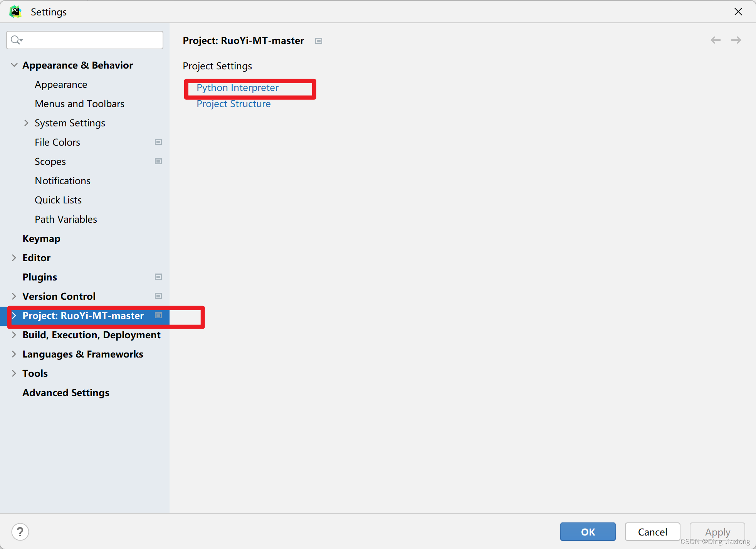Click the Project: RuoYi-MT-master page title
The height and width of the screenshot is (549, 756).
pos(244,41)
